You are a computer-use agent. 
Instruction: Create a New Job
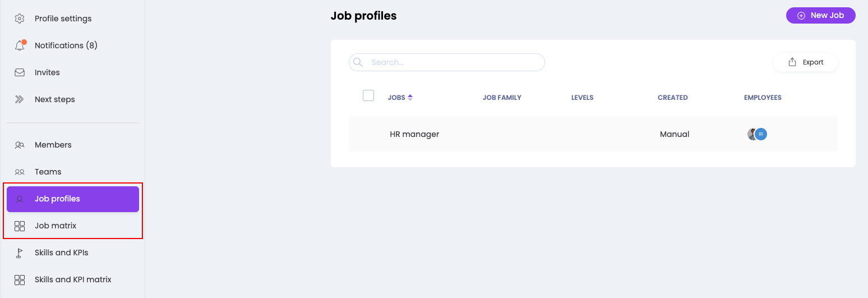coord(820,16)
